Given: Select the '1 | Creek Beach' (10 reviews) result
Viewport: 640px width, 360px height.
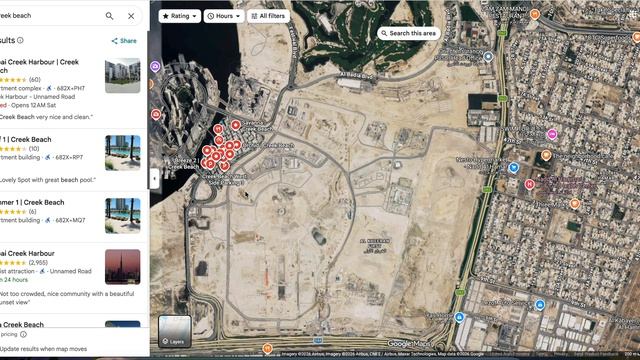Looking at the screenshot, I should click(26, 140).
